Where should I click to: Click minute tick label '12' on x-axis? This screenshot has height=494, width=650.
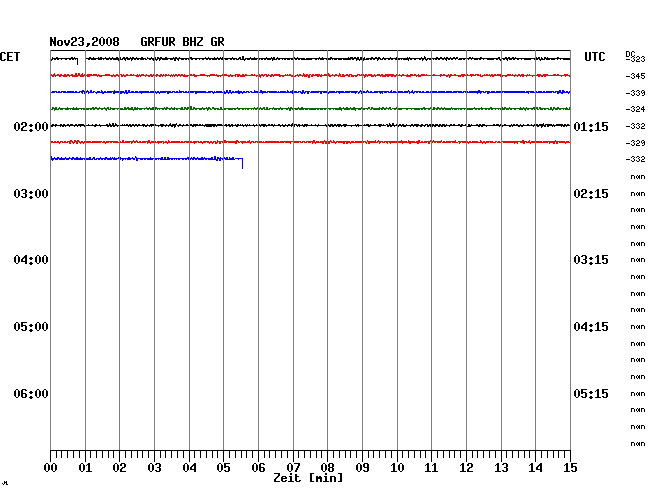[466, 468]
